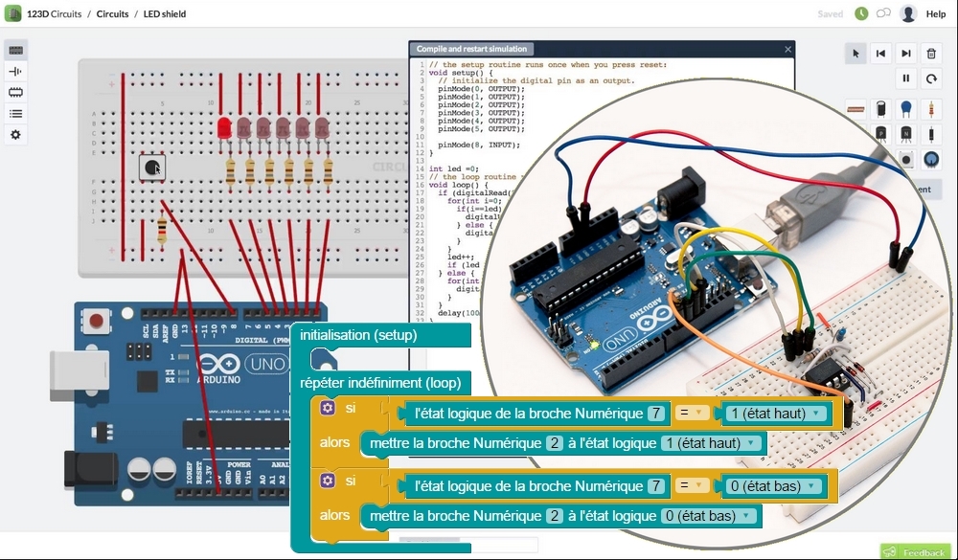Click code line int led =0;
This screenshot has width=958, height=560.
pyautogui.click(x=454, y=168)
